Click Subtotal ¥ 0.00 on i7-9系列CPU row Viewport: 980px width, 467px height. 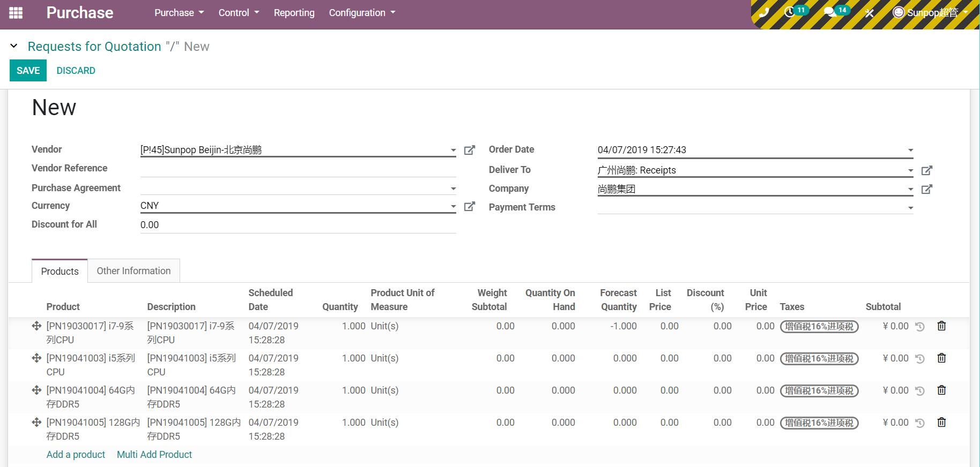895,326
